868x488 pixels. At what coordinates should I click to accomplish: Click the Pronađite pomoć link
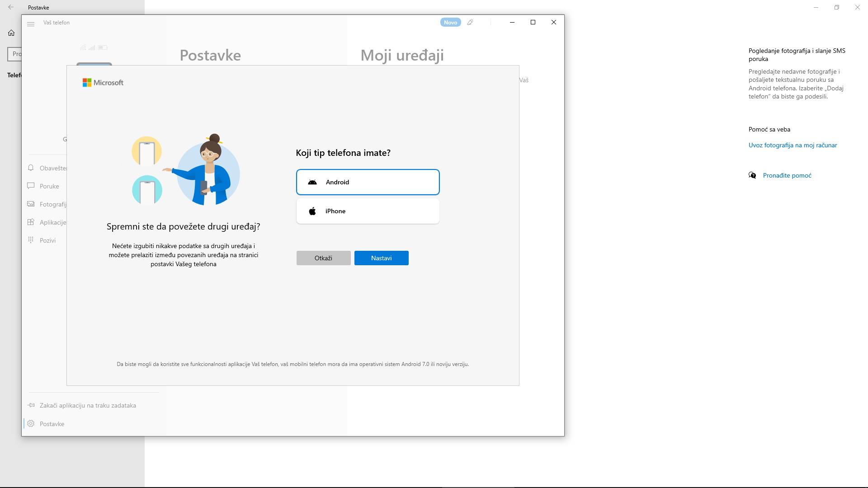click(x=787, y=175)
